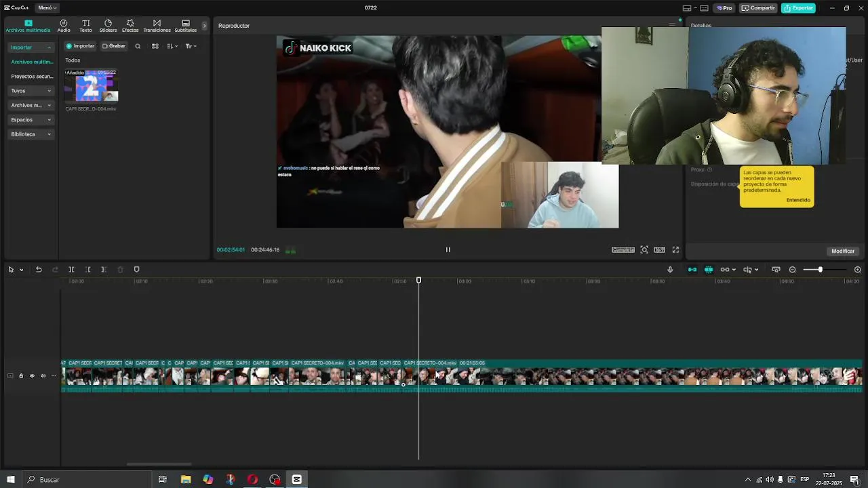Open the keyboard shortcuts icon in title bar
Image resolution: width=868 pixels, height=488 pixels.
(x=704, y=8)
